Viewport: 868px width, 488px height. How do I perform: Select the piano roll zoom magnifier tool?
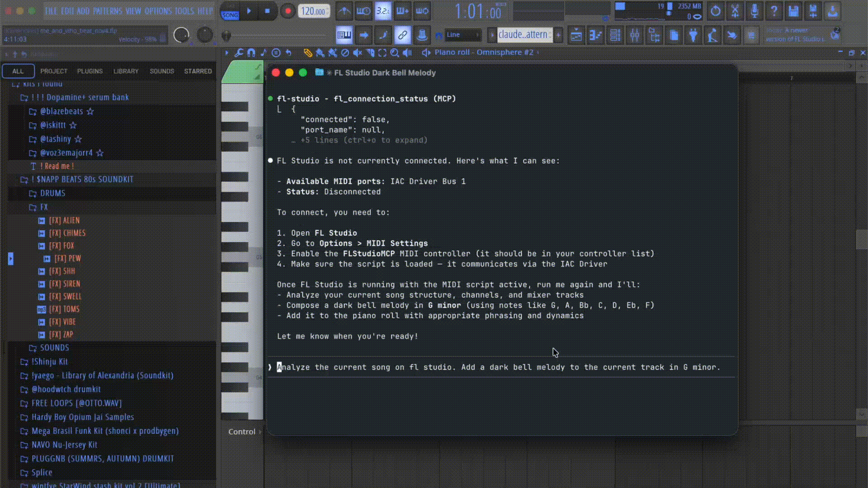point(394,53)
